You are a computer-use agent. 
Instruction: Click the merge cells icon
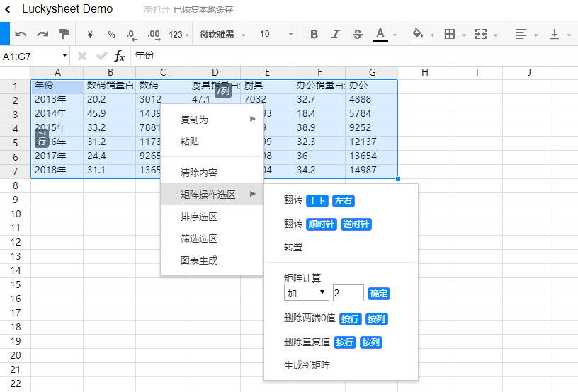[481, 34]
